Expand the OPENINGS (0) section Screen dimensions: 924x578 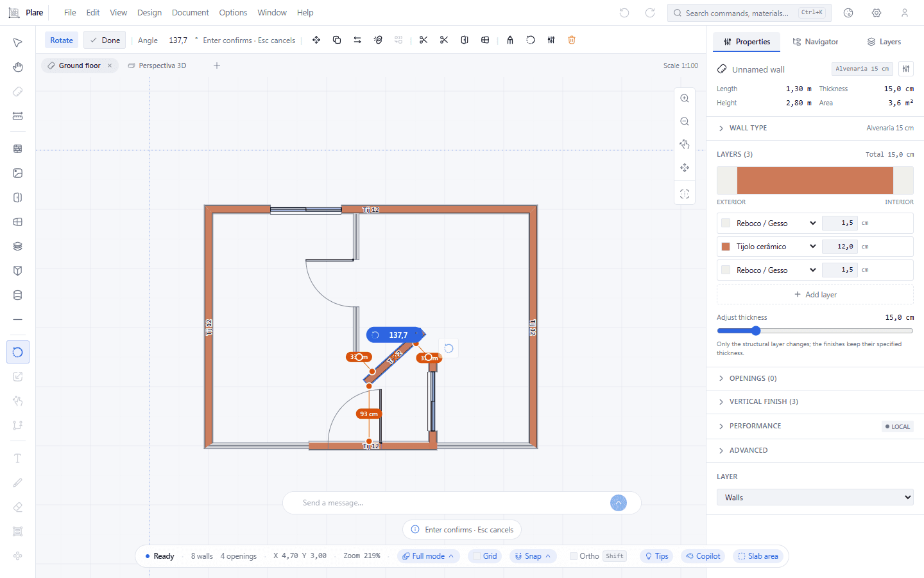click(815, 379)
